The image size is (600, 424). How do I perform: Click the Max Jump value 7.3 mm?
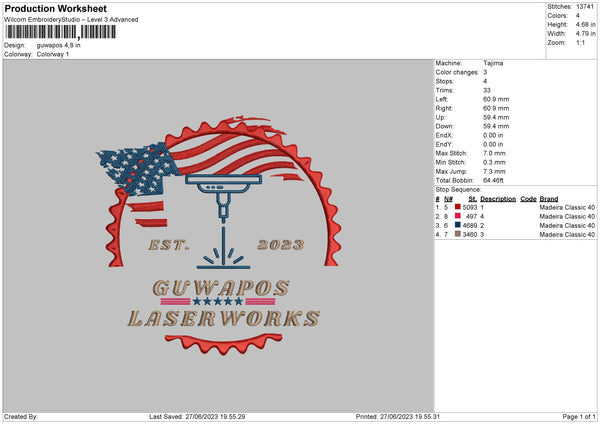pos(494,171)
